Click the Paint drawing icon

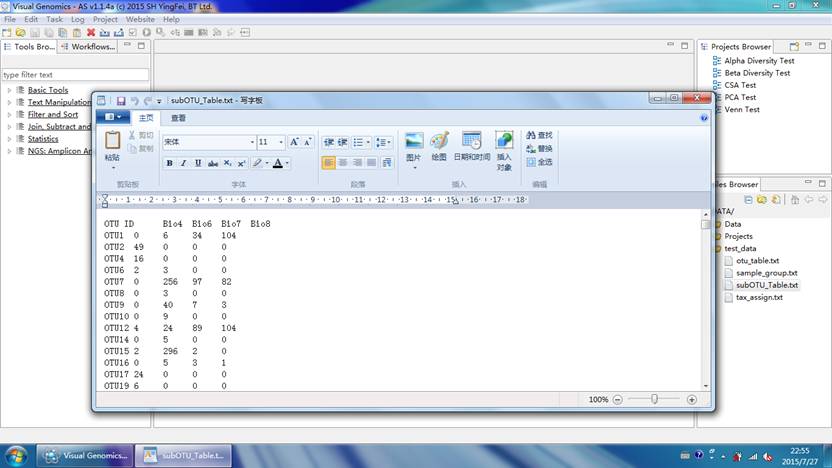pos(439,141)
